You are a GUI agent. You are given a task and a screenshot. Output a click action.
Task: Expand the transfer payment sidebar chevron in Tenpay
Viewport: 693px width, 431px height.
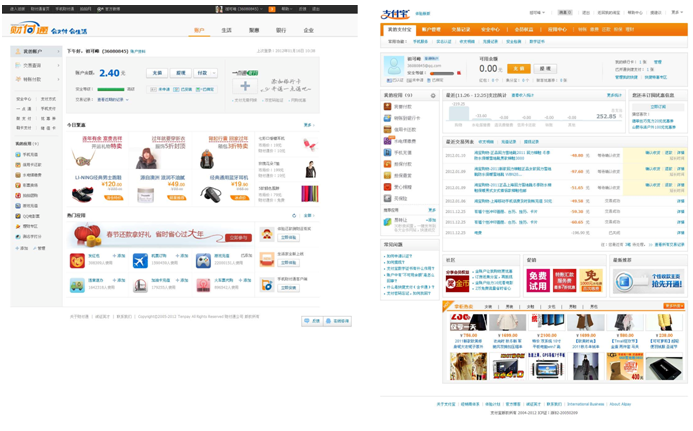[58, 79]
